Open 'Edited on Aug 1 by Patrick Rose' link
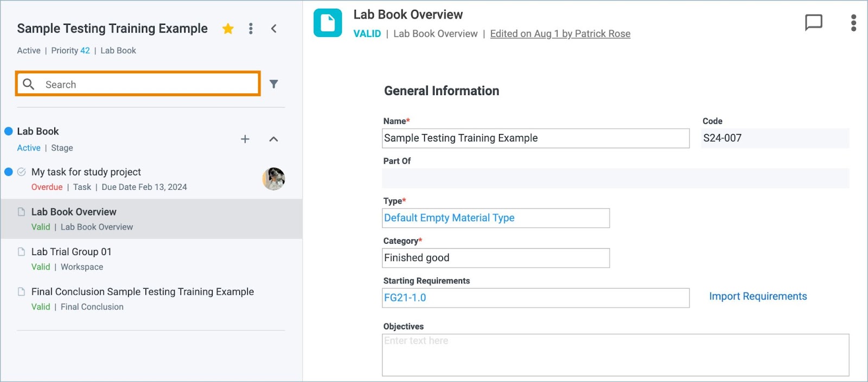The height and width of the screenshot is (382, 868). click(x=560, y=34)
